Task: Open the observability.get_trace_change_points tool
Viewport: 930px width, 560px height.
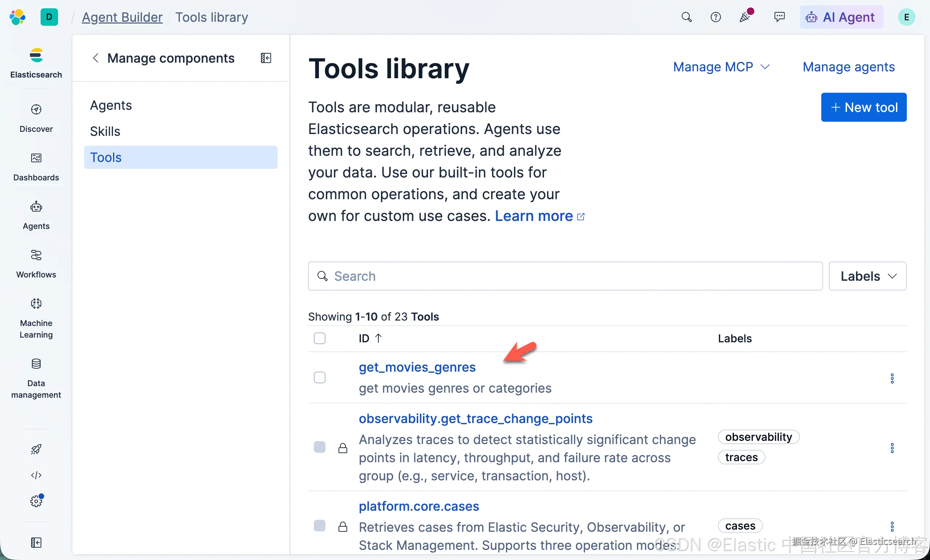Action: [x=476, y=418]
